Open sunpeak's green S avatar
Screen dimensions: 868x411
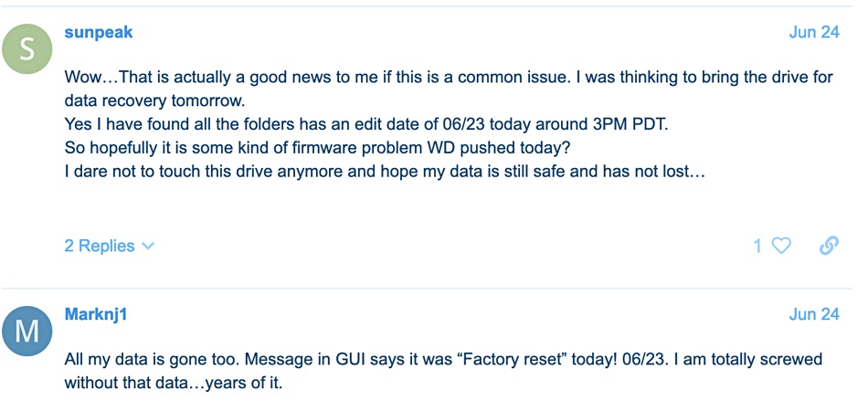[x=27, y=48]
